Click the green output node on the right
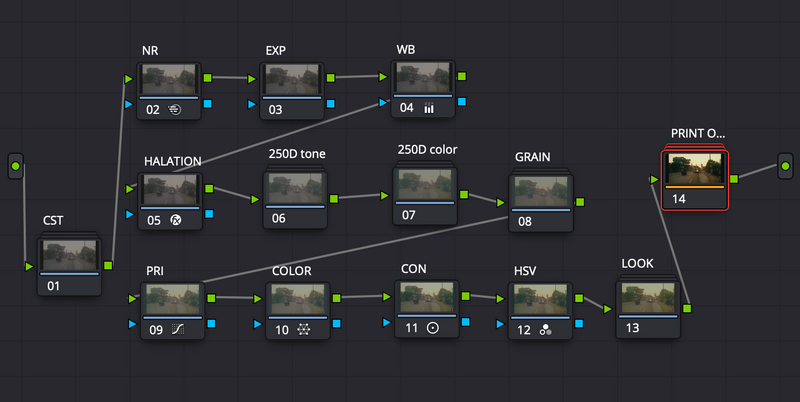 [785, 166]
